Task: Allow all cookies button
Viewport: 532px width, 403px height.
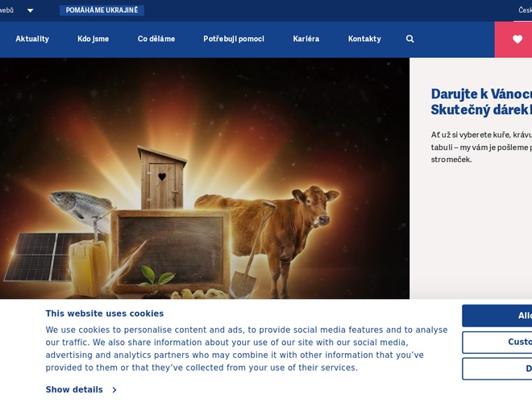Action: point(497,315)
